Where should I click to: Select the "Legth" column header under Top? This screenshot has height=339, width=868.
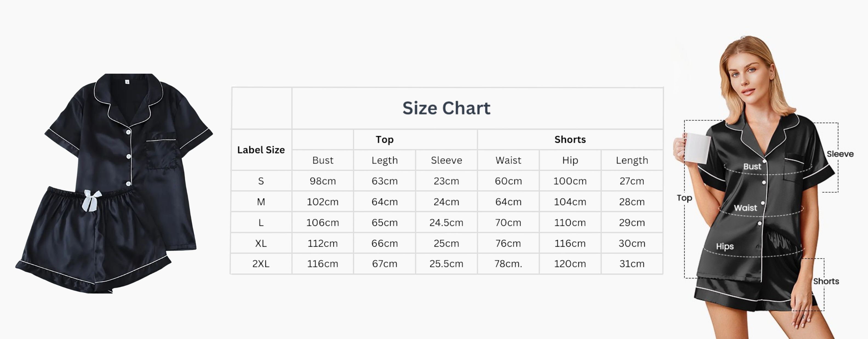point(385,160)
